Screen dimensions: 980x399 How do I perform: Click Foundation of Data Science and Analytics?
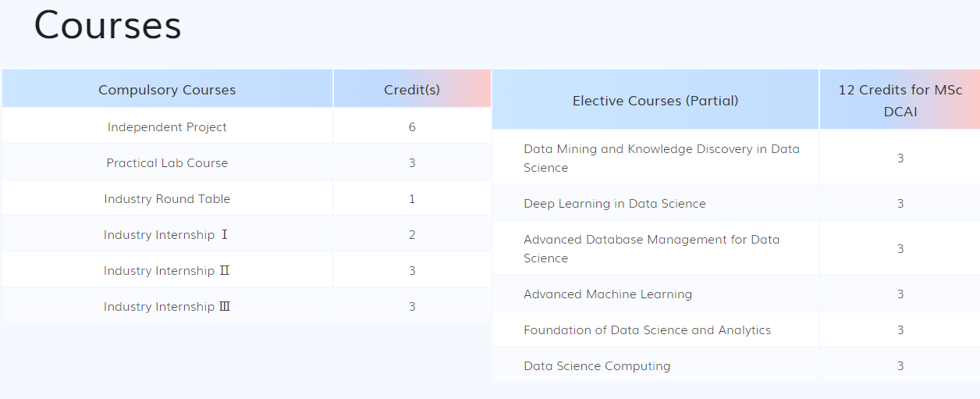(x=648, y=330)
